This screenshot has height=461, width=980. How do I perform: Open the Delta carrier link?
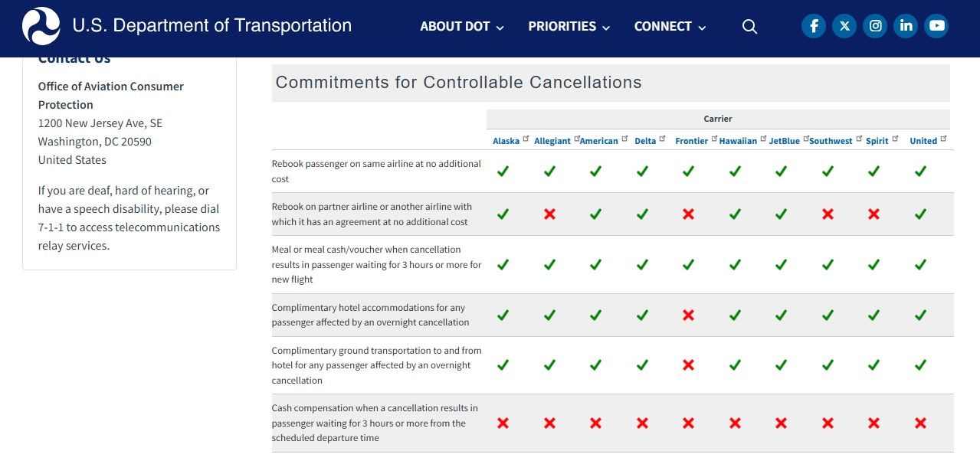click(x=645, y=141)
